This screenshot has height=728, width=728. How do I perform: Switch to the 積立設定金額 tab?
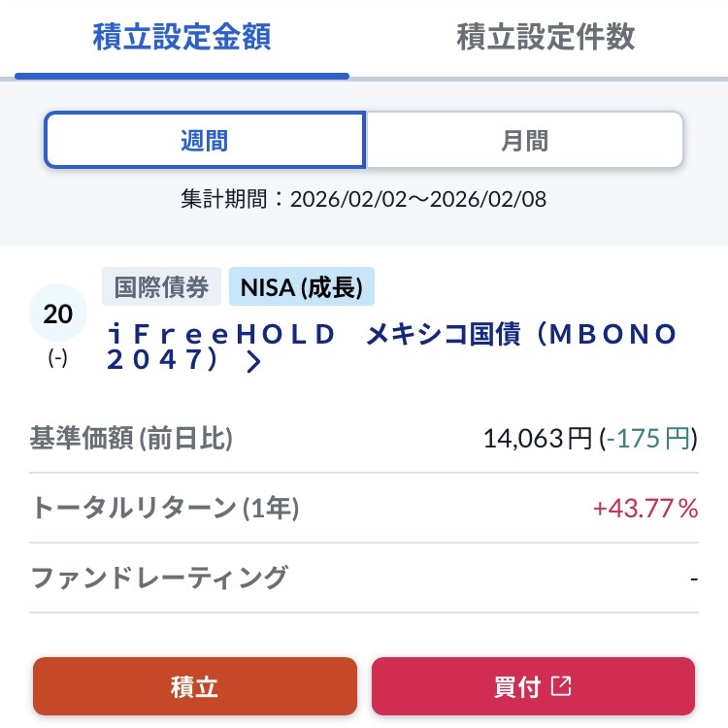pos(182,37)
